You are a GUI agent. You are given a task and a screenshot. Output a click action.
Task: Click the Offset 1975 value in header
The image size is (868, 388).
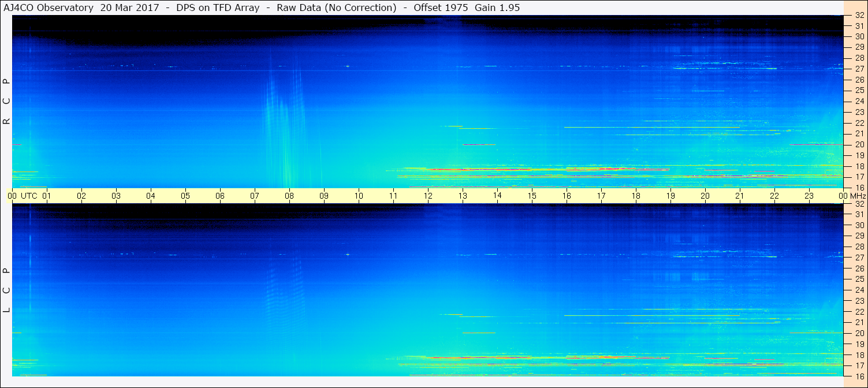click(441, 8)
